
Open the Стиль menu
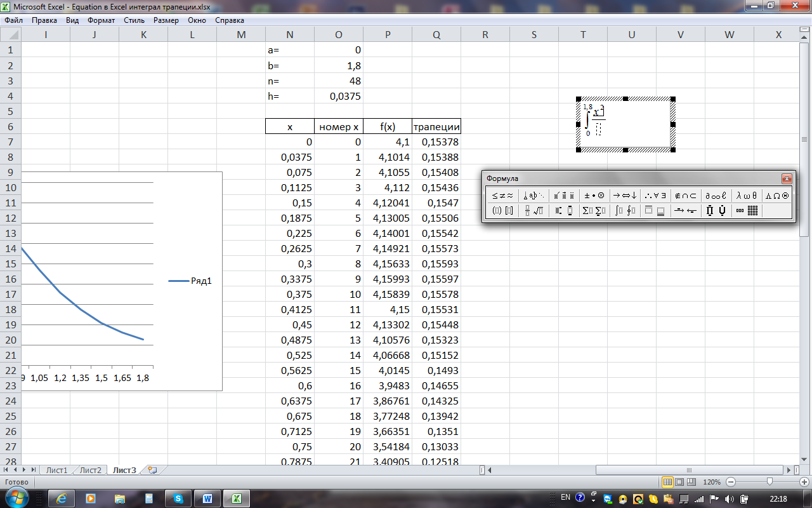(x=134, y=20)
